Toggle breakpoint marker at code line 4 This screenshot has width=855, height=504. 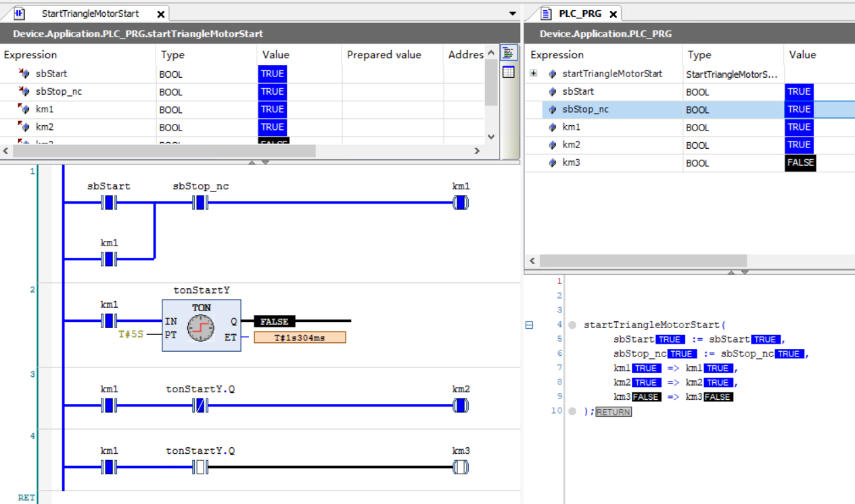[572, 325]
